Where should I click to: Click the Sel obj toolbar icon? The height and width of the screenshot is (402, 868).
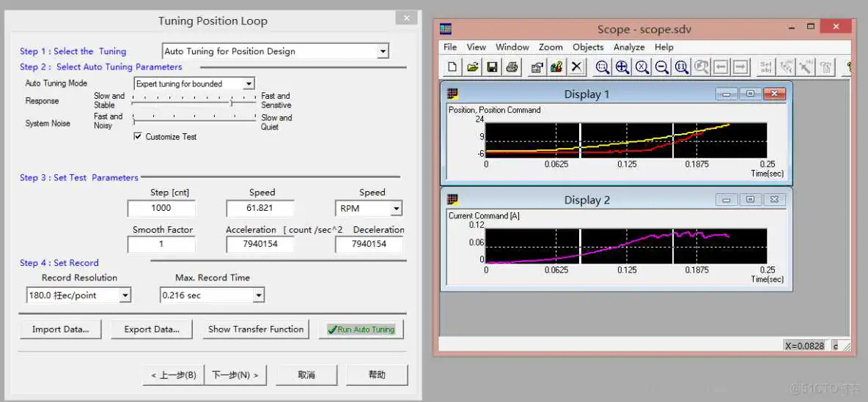tap(767, 67)
